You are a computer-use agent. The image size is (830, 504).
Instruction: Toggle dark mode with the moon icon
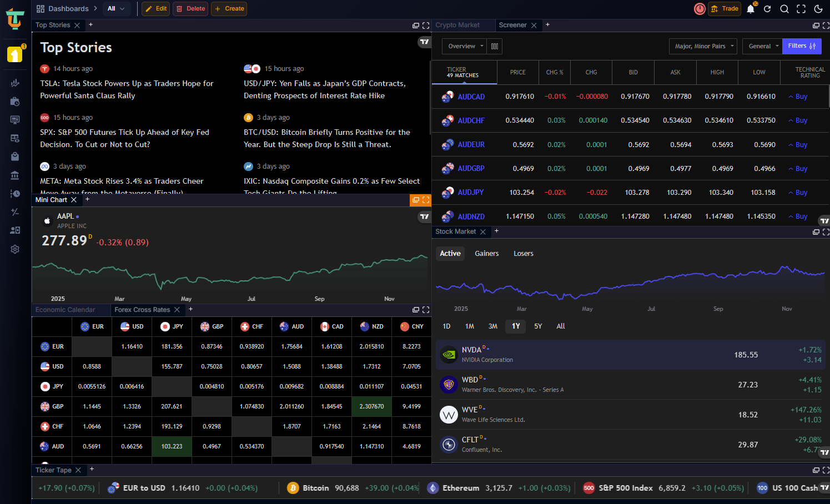point(818,9)
